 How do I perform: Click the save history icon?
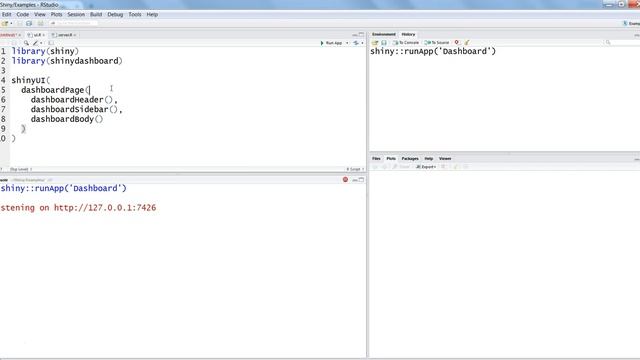(x=384, y=42)
